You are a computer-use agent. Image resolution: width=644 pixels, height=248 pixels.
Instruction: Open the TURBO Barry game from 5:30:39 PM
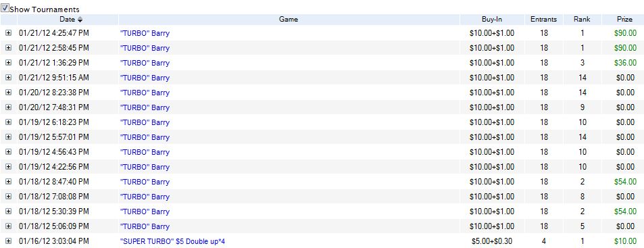[145, 212]
